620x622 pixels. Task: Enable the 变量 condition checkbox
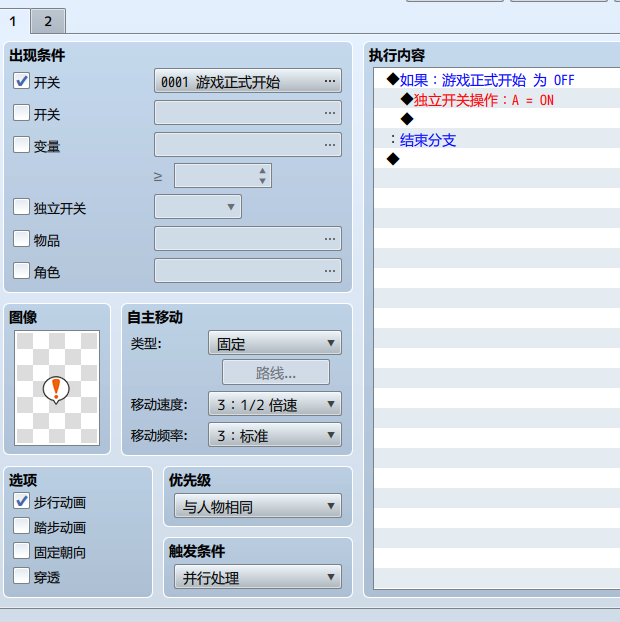(21, 145)
